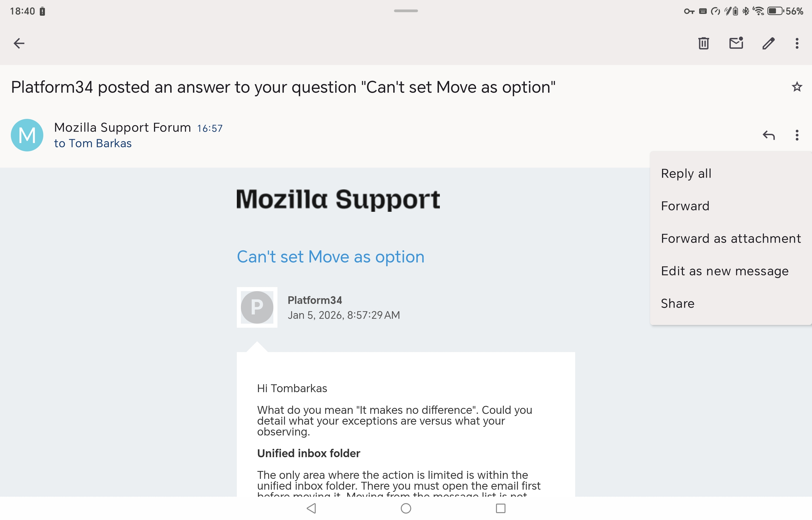Open the "Can't set Move as option" link
Screen dimensions: 812x520
coord(330,257)
